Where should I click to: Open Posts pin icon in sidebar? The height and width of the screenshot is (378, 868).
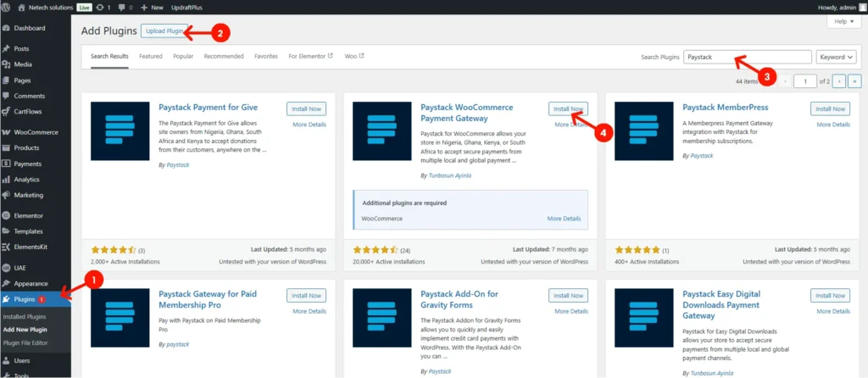point(7,48)
